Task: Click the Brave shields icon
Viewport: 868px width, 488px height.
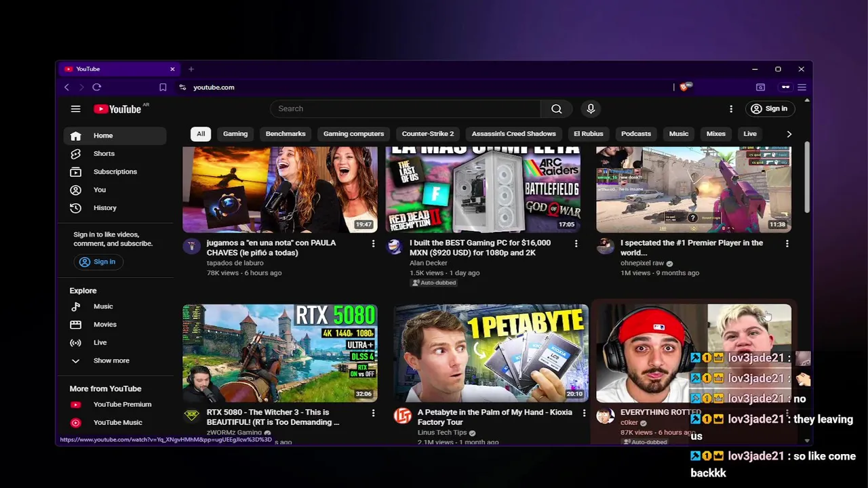Action: tap(685, 87)
